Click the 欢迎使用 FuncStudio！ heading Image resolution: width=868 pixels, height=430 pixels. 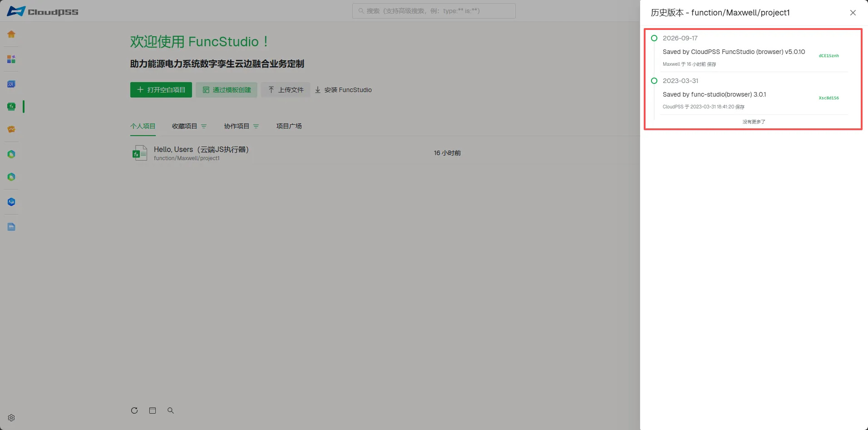tap(199, 42)
